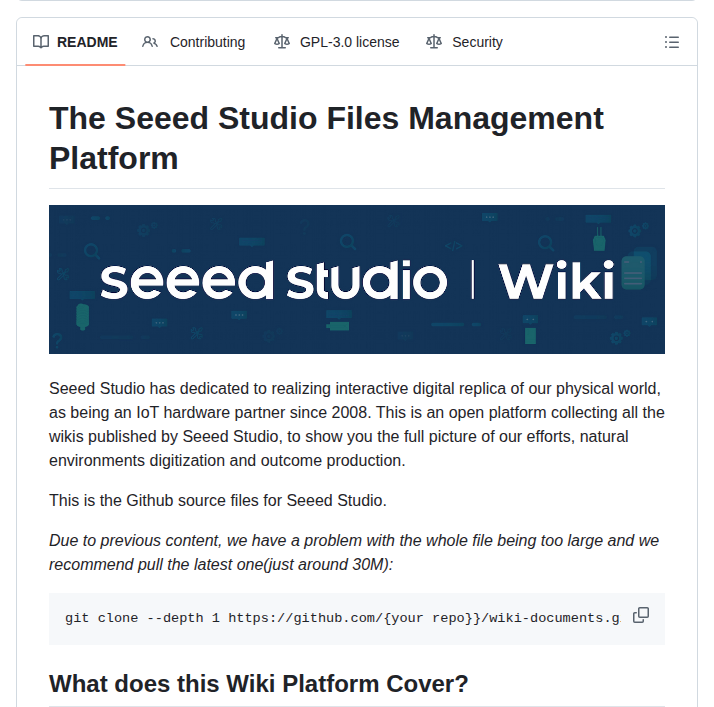The height and width of the screenshot is (707, 714).
Task: Open the README tab
Action: [x=75, y=42]
